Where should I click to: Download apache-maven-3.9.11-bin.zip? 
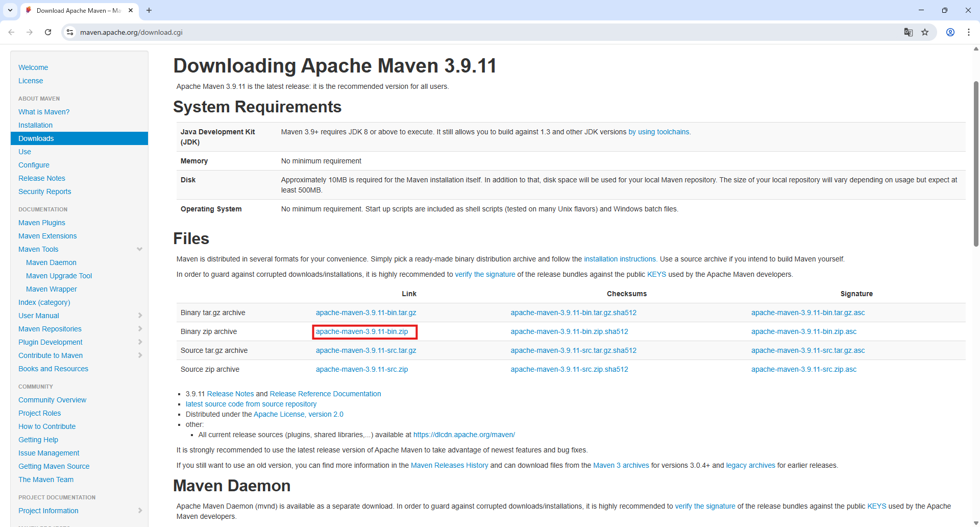pyautogui.click(x=362, y=331)
